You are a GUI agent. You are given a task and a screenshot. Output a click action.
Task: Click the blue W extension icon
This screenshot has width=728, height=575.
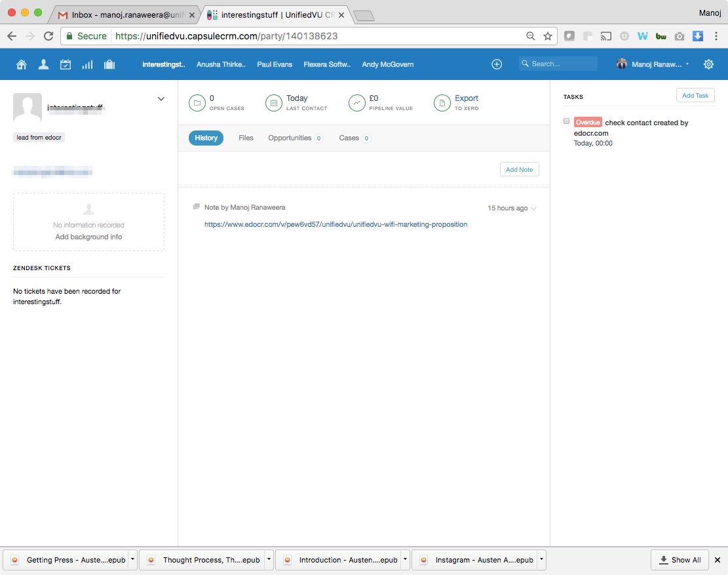click(x=643, y=36)
